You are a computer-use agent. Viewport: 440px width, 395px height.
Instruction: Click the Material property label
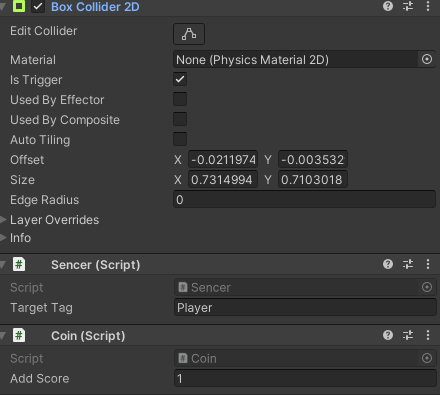[x=33, y=60]
